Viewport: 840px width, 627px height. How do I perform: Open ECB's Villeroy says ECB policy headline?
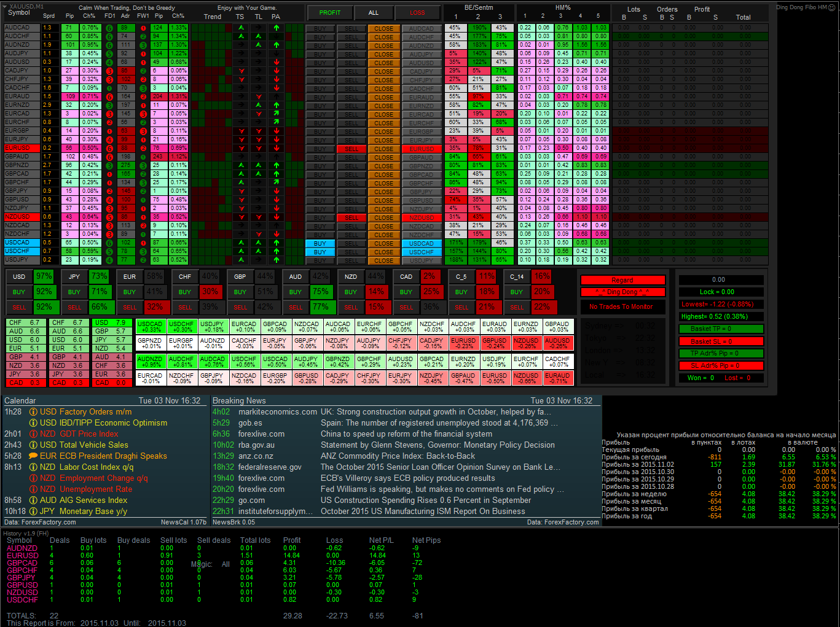[x=407, y=478]
